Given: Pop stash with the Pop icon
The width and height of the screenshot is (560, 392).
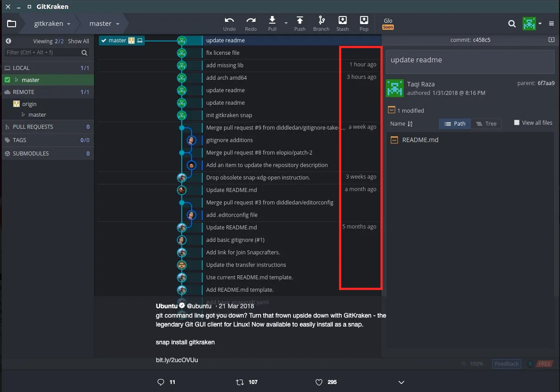Looking at the screenshot, I should pos(364,20).
